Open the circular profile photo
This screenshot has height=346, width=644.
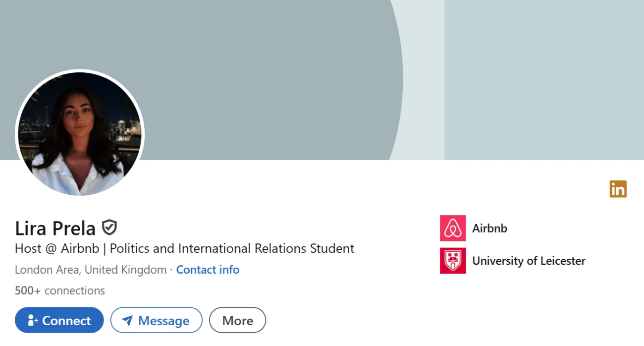(80, 134)
